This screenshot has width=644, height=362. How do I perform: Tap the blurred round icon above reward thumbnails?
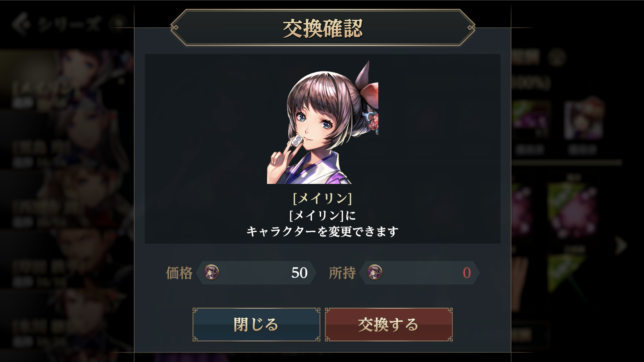click(557, 57)
